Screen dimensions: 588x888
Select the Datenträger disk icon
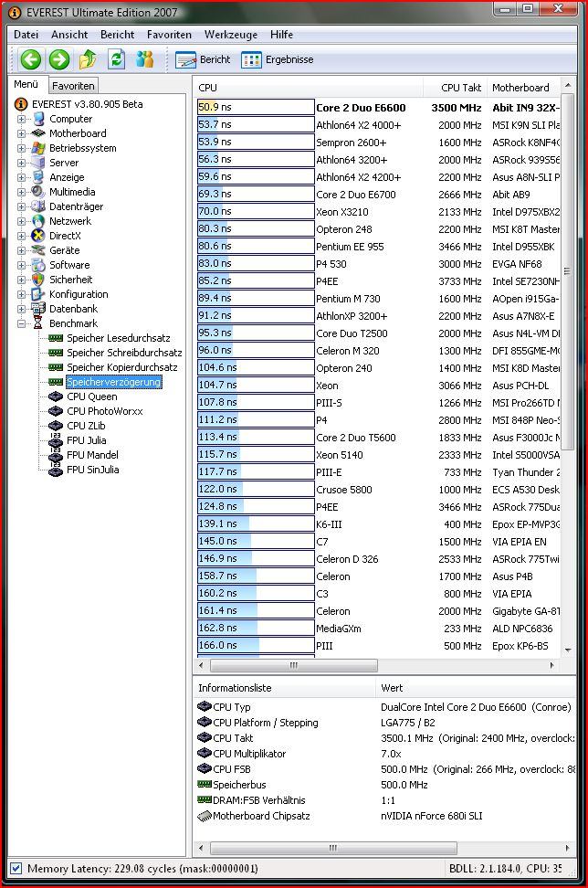[x=38, y=206]
